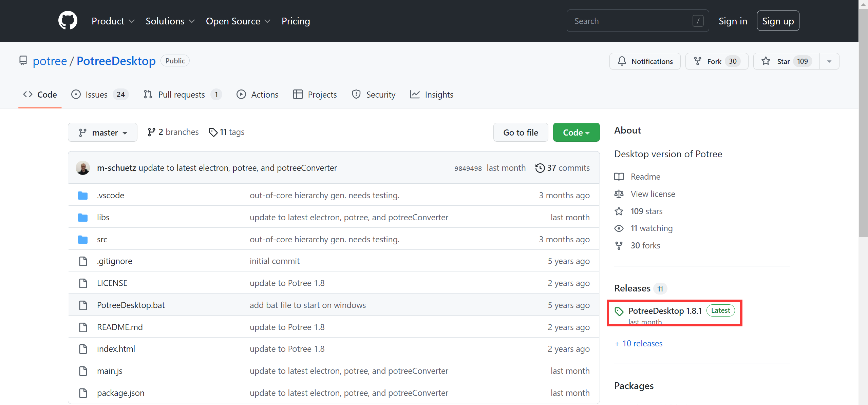Click the file icon next to index.html
This screenshot has height=405, width=868.
pos(83,349)
